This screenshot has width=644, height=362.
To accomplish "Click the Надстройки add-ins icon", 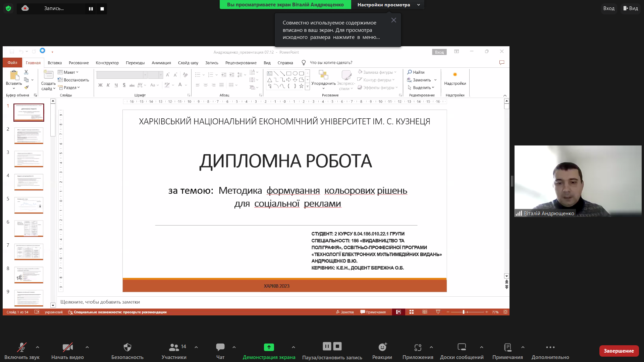I will (x=455, y=74).
